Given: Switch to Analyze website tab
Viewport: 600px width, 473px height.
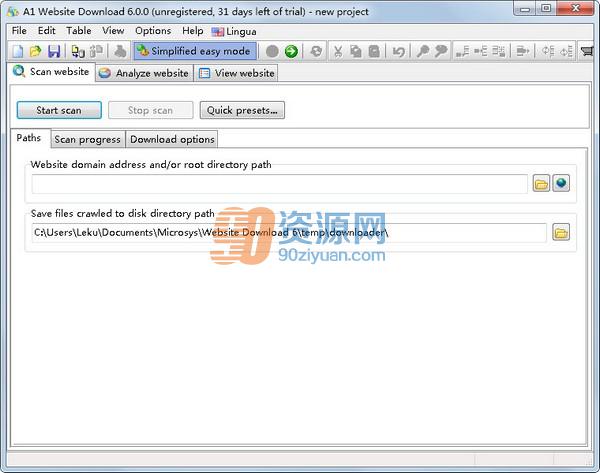Looking at the screenshot, I should (x=144, y=73).
